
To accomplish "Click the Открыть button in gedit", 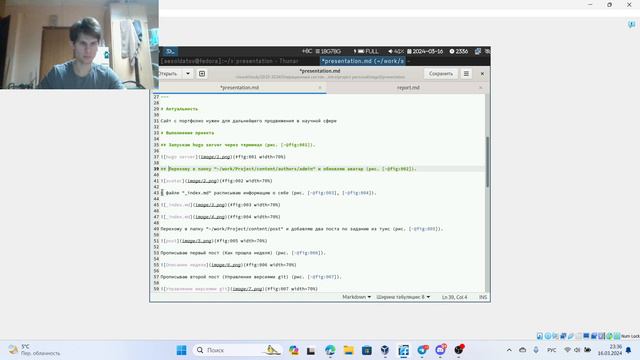I will 168,74.
